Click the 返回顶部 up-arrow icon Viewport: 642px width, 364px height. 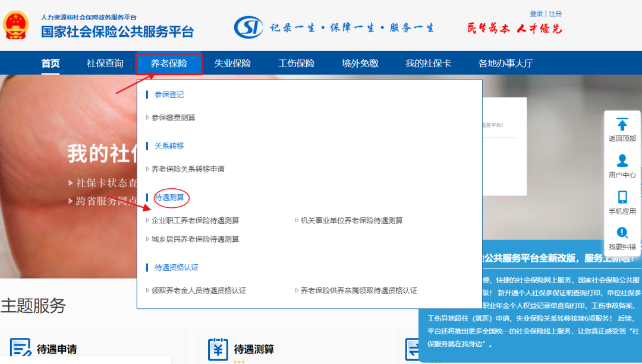pyautogui.click(x=622, y=125)
